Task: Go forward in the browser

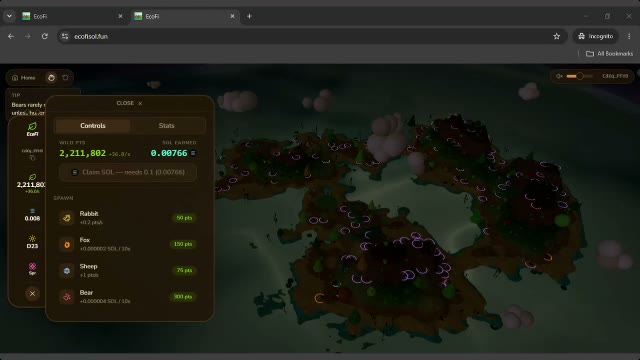Action: 28,36
